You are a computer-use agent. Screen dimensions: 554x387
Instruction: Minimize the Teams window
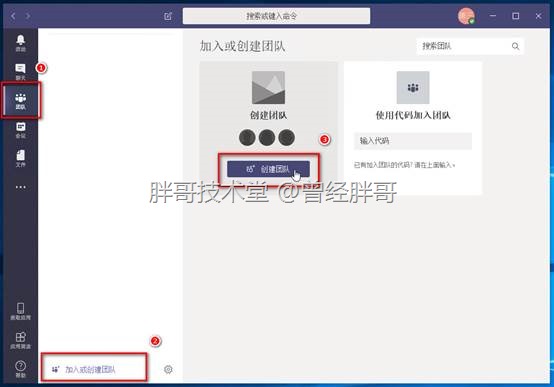click(x=493, y=16)
